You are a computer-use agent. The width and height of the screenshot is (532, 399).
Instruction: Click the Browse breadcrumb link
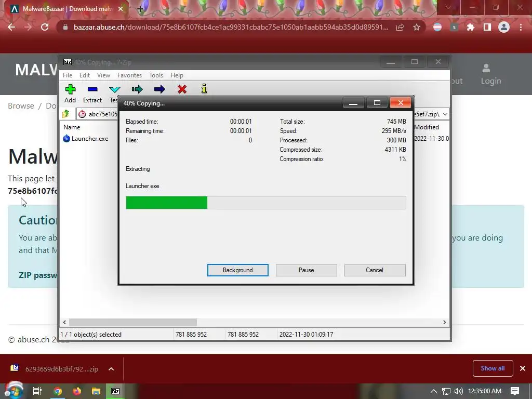click(21, 106)
